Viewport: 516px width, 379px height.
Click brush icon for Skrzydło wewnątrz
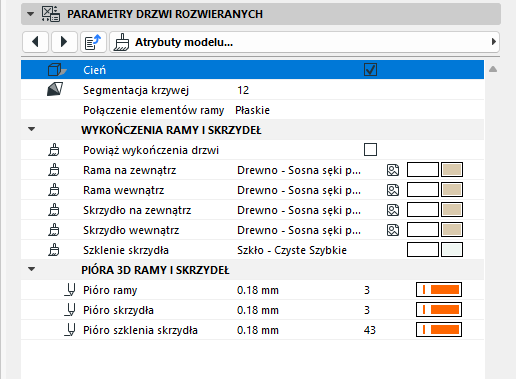pyautogui.click(x=54, y=230)
